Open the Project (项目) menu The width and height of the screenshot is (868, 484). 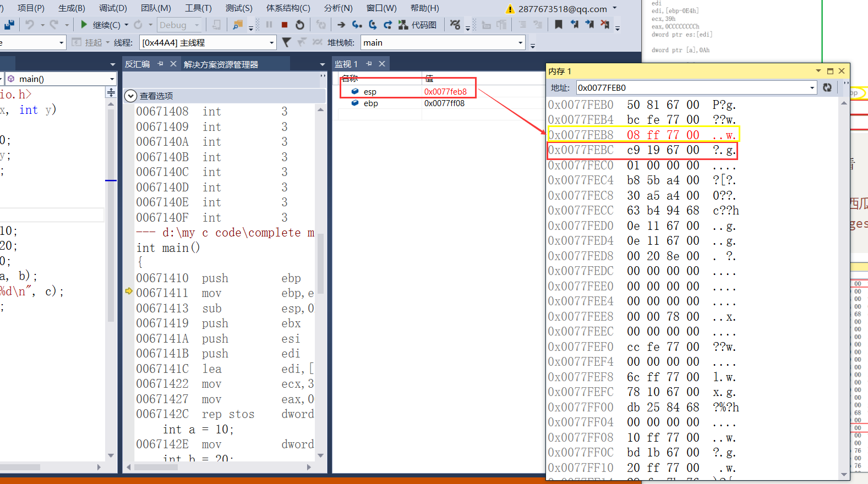31,8
